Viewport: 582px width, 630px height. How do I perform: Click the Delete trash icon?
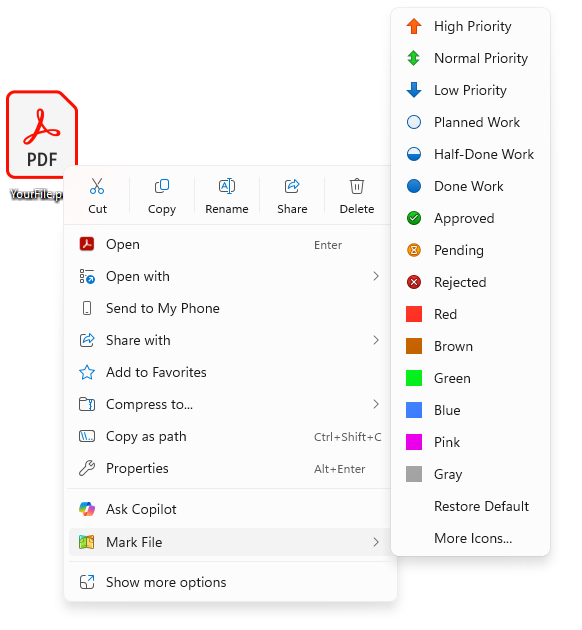pyautogui.click(x=357, y=186)
